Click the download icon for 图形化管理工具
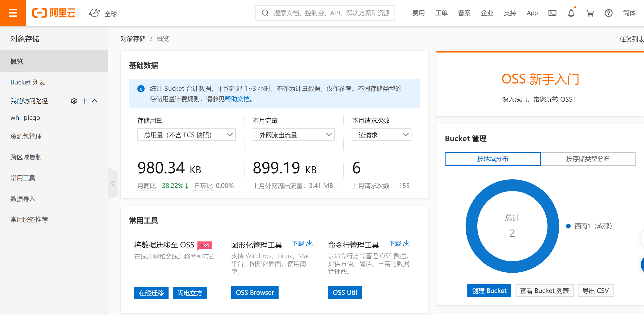Image resolution: width=644 pixels, height=315 pixels. (309, 244)
